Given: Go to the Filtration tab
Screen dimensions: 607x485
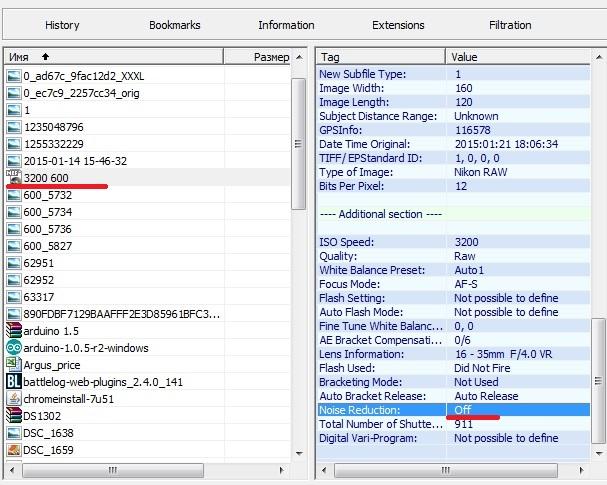Looking at the screenshot, I should click(x=510, y=25).
